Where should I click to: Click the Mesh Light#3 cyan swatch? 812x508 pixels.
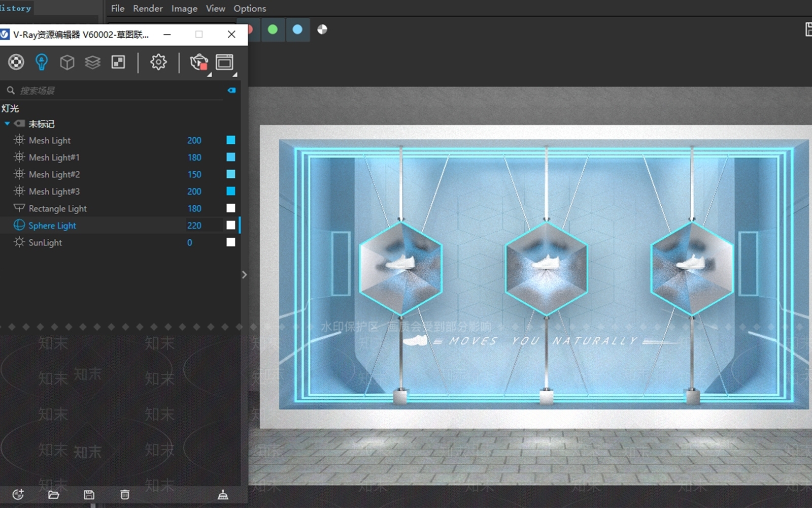[231, 191]
